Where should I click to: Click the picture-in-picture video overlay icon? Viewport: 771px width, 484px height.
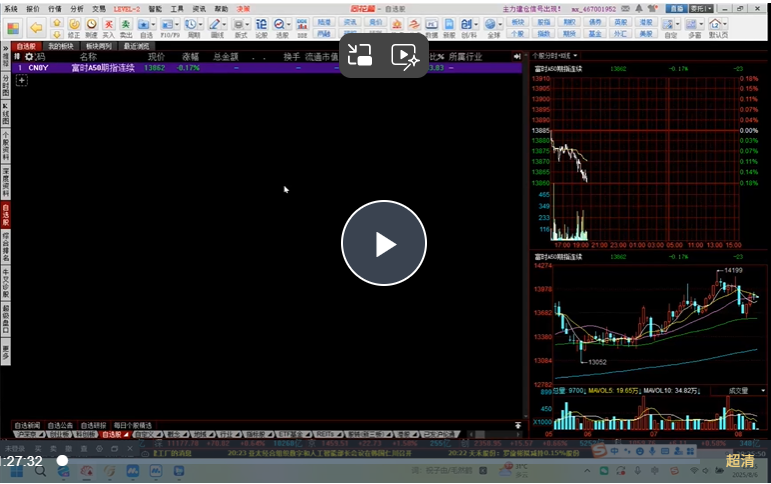(360, 56)
